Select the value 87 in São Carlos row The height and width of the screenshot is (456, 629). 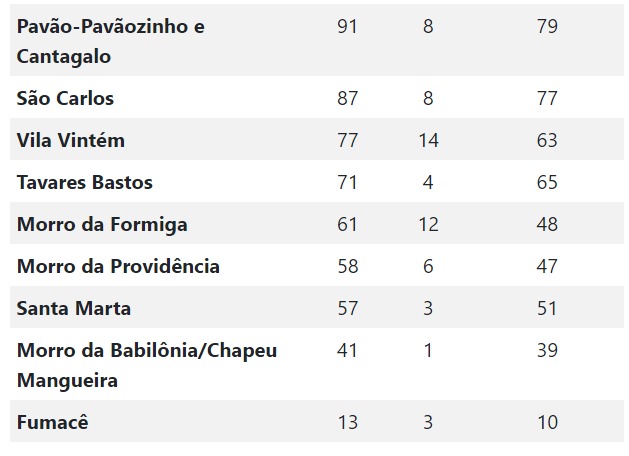[347, 98]
